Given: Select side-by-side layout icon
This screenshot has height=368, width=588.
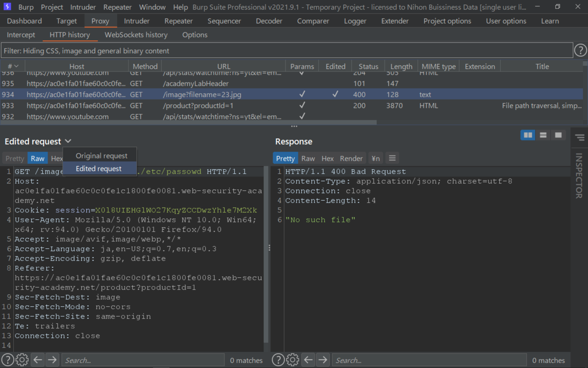Looking at the screenshot, I should pos(528,135).
